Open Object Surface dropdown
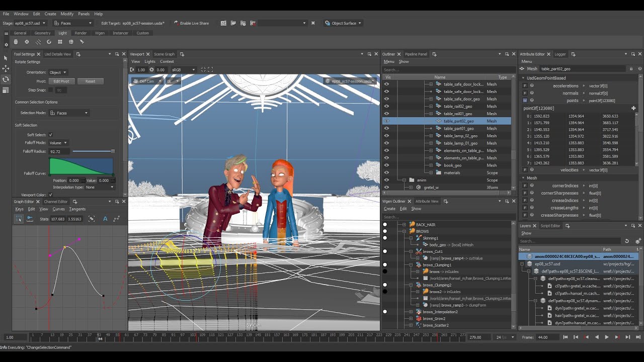The height and width of the screenshot is (362, 644). pyautogui.click(x=343, y=23)
